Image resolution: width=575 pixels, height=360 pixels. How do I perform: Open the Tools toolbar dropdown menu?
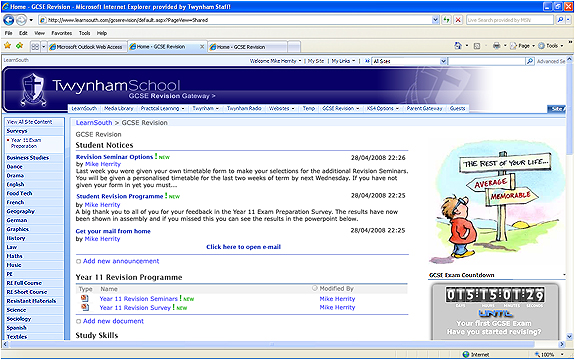tap(550, 46)
